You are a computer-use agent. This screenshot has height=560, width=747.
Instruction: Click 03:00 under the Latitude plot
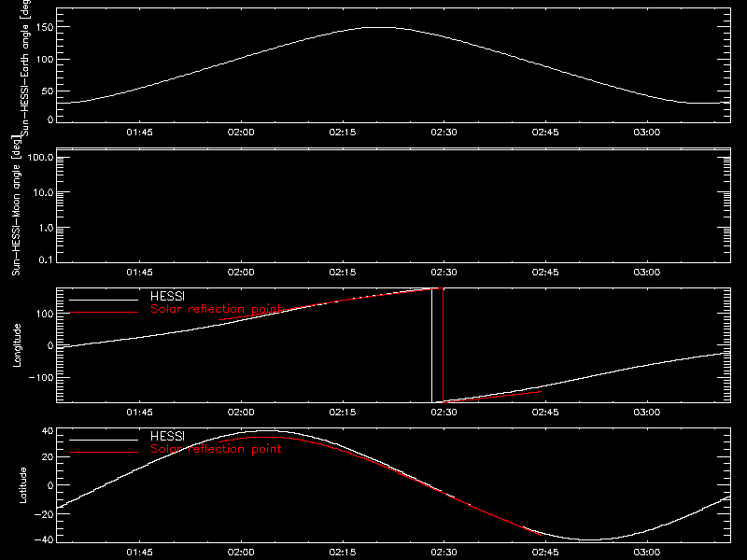click(647, 553)
